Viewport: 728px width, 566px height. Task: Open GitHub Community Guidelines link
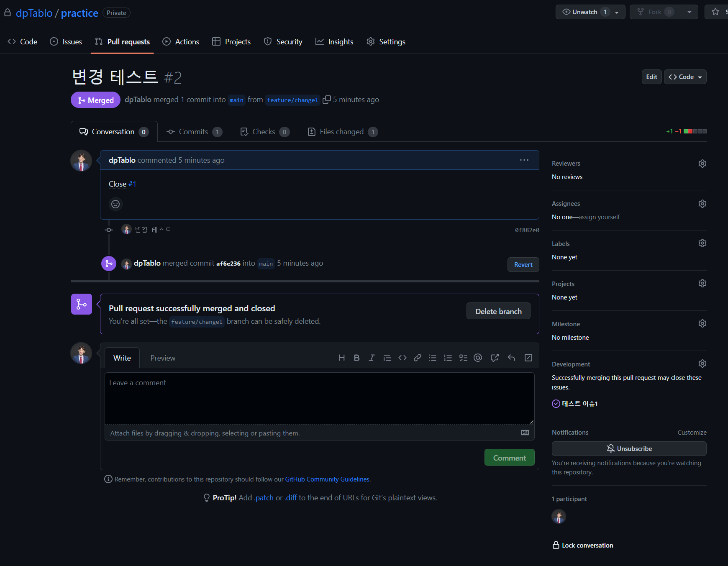[327, 479]
